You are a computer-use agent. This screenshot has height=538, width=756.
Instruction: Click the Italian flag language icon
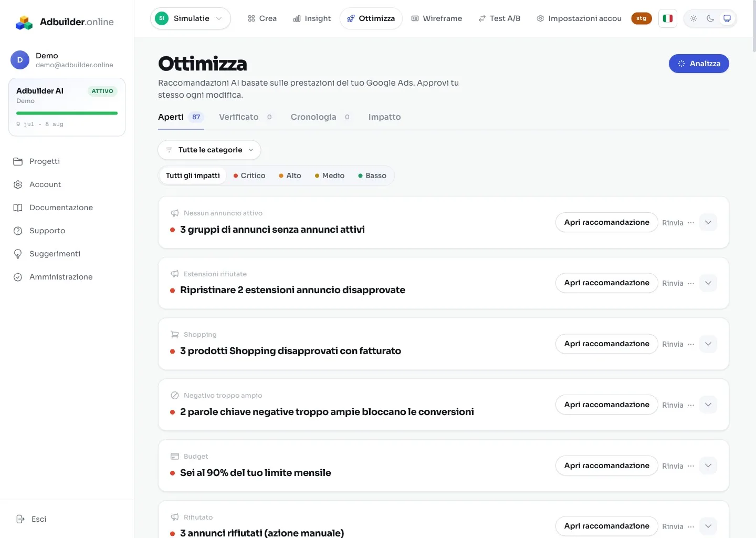(668, 18)
